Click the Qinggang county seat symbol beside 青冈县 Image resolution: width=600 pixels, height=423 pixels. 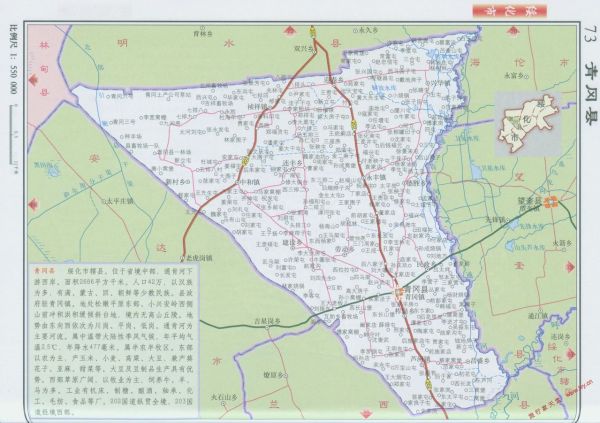click(x=399, y=292)
